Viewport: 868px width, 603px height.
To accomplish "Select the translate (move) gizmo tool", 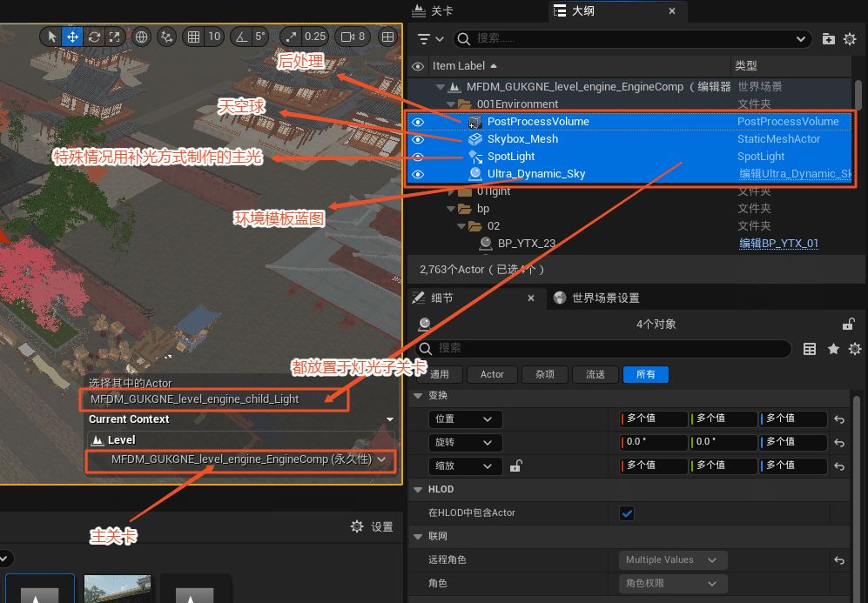I will coord(74,37).
